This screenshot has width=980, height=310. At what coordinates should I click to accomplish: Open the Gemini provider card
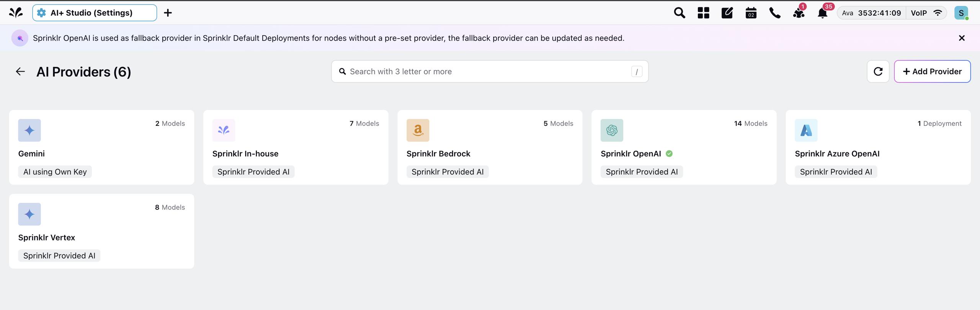tap(101, 147)
